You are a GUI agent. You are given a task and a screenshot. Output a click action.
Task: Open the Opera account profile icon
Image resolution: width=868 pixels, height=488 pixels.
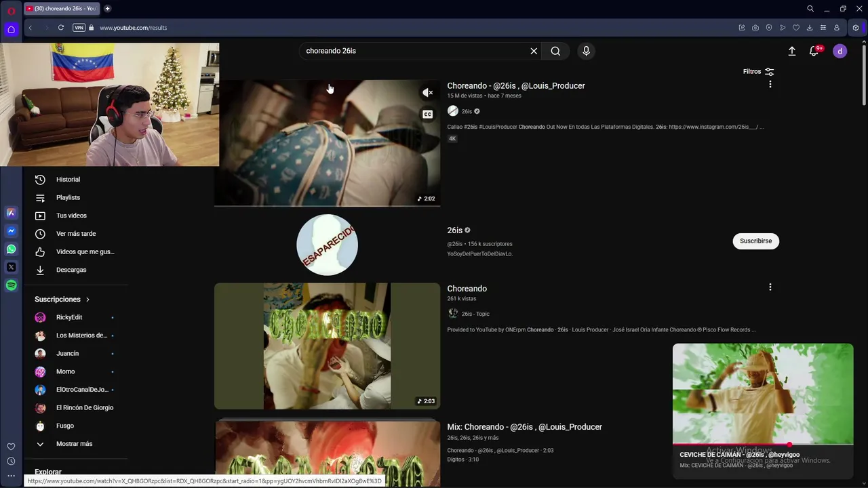click(837, 28)
